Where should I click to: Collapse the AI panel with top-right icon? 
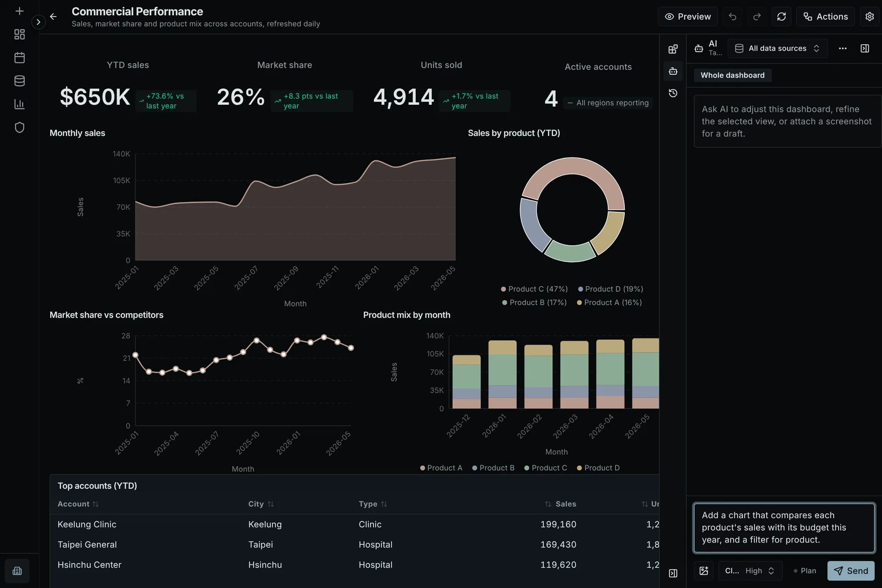[x=865, y=48]
